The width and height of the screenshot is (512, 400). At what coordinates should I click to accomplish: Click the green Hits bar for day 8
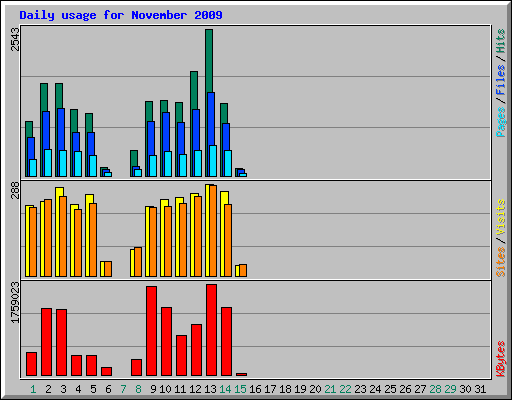pyautogui.click(x=134, y=159)
